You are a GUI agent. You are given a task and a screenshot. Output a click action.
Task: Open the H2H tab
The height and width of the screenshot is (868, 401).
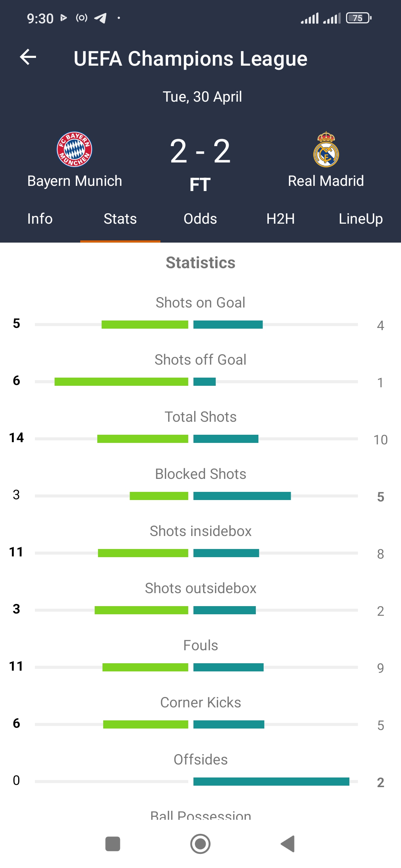pos(280,219)
